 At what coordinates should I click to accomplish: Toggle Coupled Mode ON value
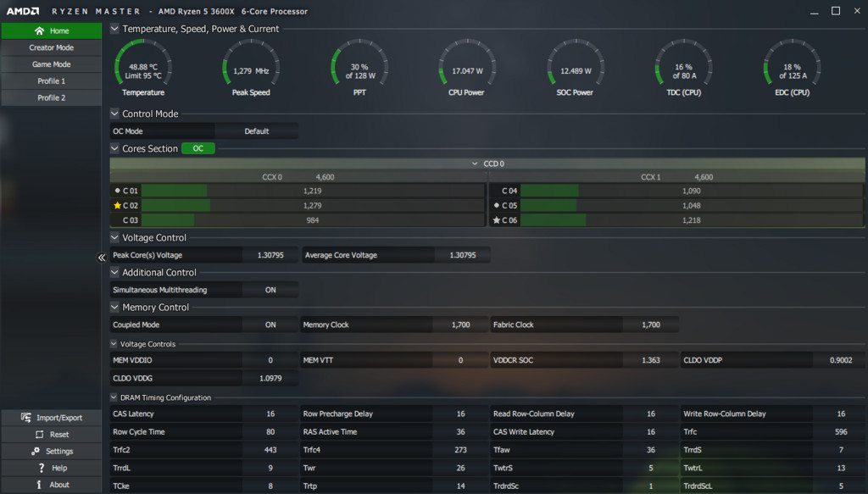pyautogui.click(x=270, y=325)
